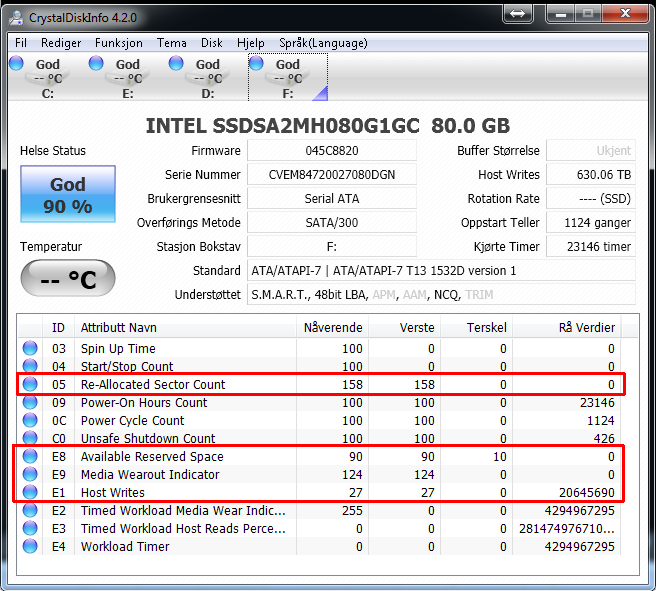Open the Rediger menu

coord(61,43)
